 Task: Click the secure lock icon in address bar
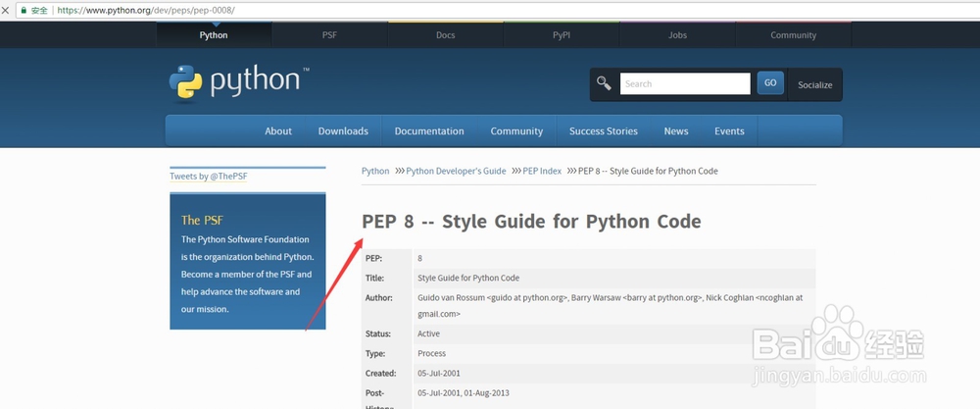coord(24,11)
